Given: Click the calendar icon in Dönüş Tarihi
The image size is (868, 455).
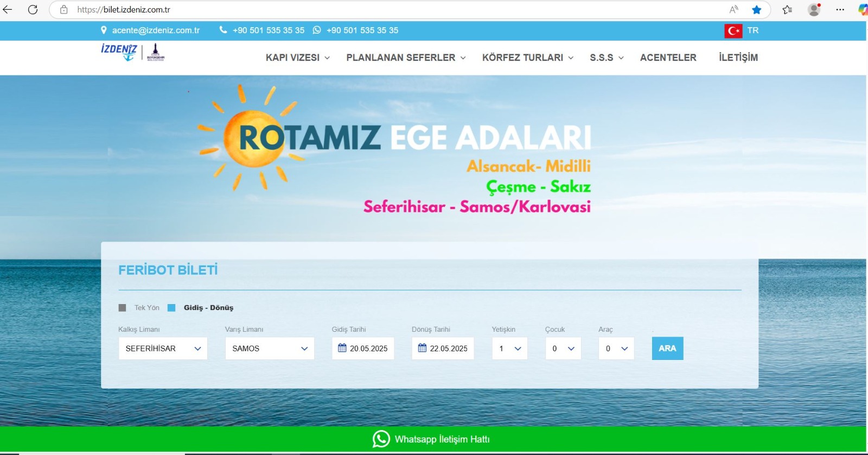Looking at the screenshot, I should (x=422, y=348).
